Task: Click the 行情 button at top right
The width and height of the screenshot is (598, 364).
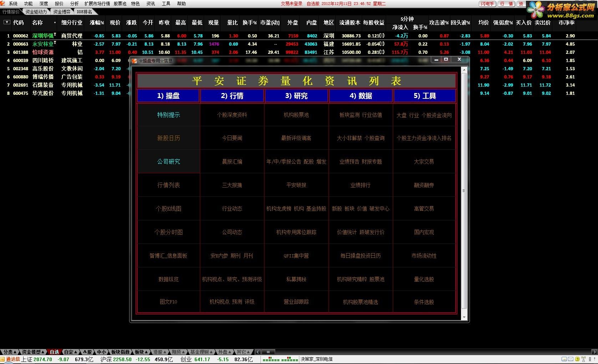Action: point(506,4)
